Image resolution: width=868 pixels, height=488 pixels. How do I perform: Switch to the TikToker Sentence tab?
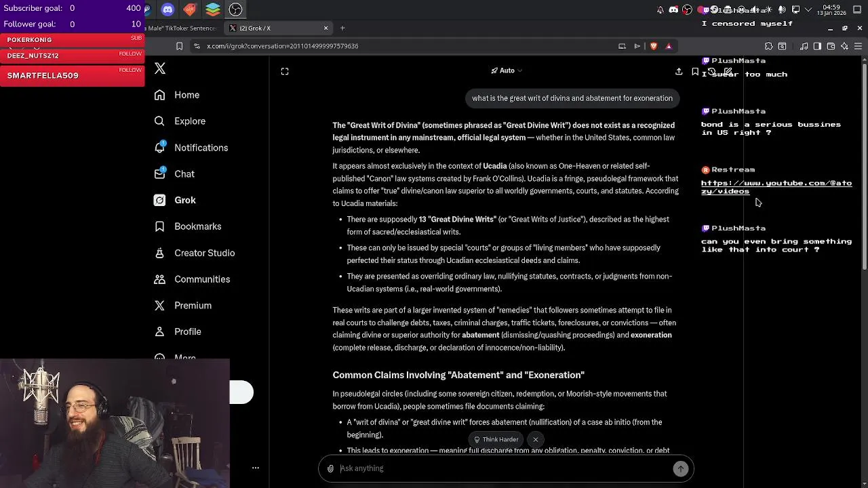click(x=181, y=28)
